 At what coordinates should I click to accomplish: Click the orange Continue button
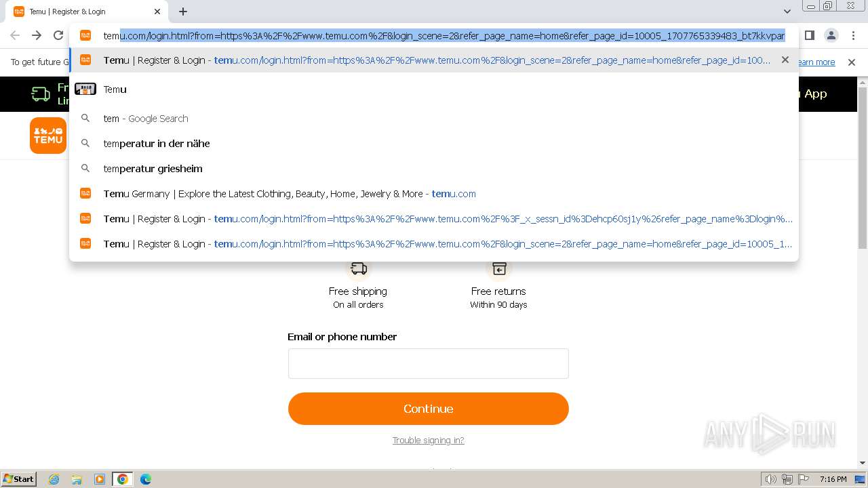pos(429,409)
